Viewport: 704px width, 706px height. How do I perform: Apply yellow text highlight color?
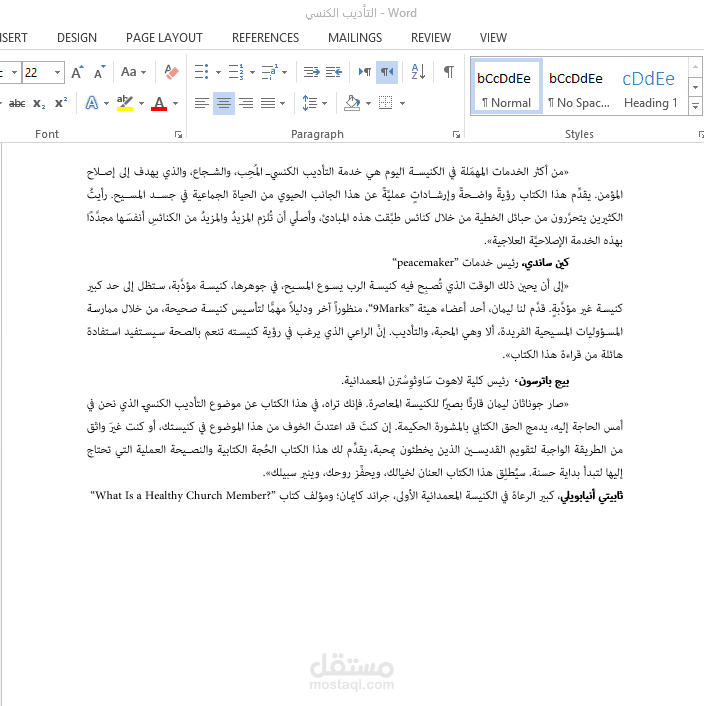pos(125,104)
